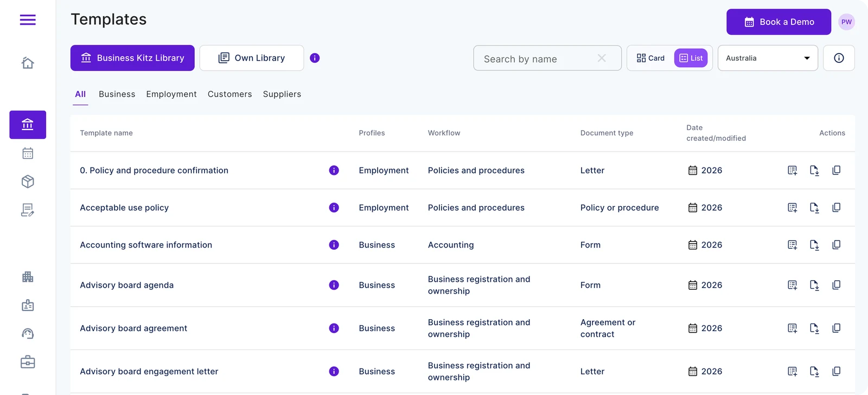This screenshot has height=395, width=868.
Task: Click the 'Accounting software information' template name
Action: (146, 245)
